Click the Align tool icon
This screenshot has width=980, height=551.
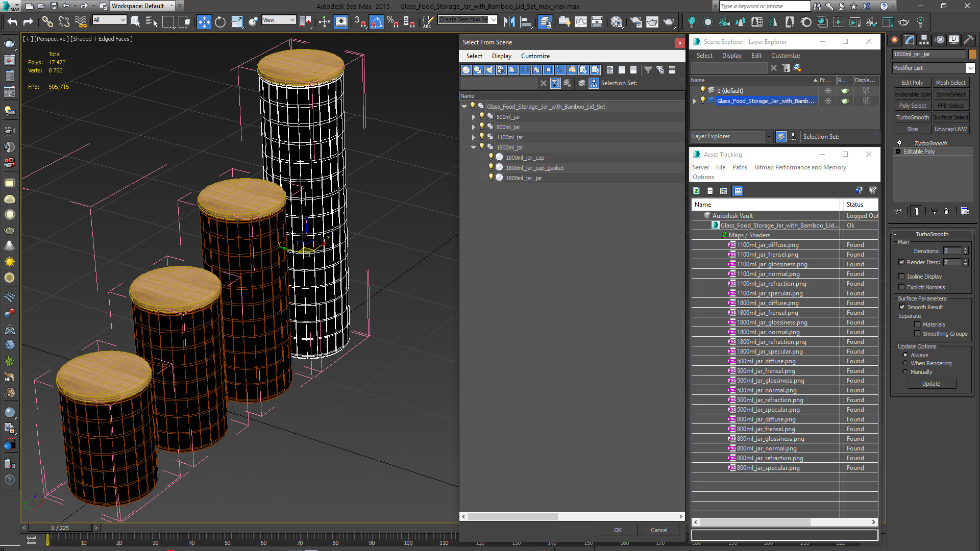click(525, 21)
